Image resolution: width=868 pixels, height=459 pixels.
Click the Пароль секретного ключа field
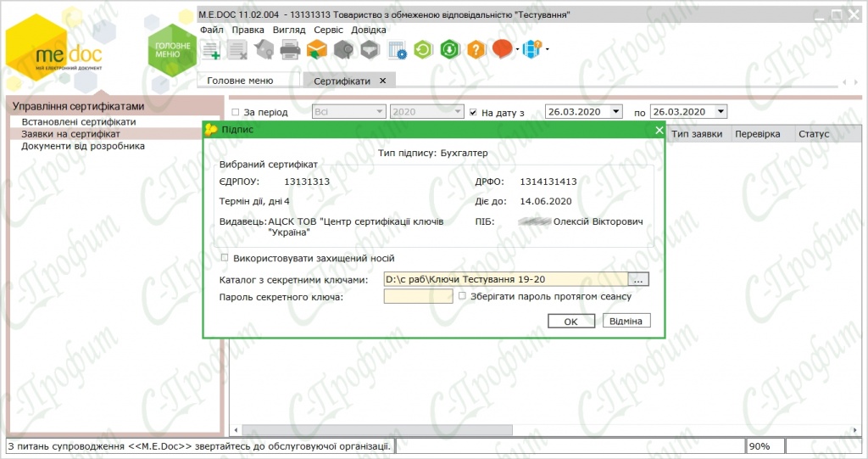(x=418, y=297)
